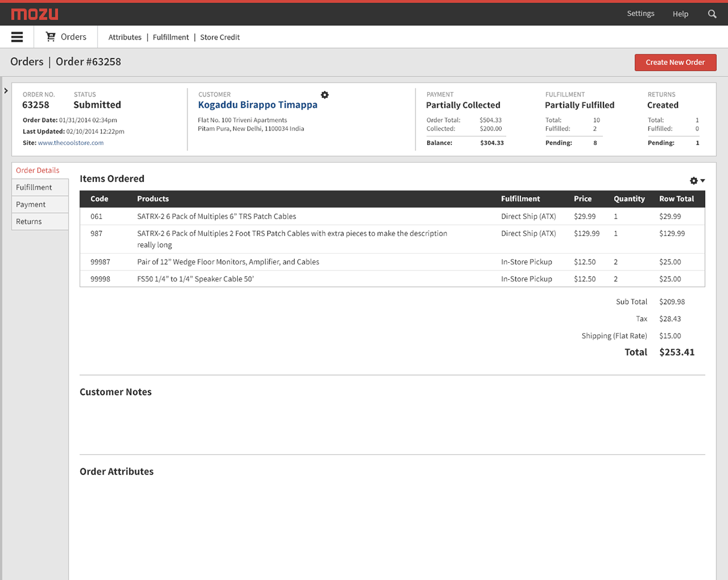Screen dimensions: 728x580
Task: Select product code 99998 cell
Action: pyautogui.click(x=100, y=279)
